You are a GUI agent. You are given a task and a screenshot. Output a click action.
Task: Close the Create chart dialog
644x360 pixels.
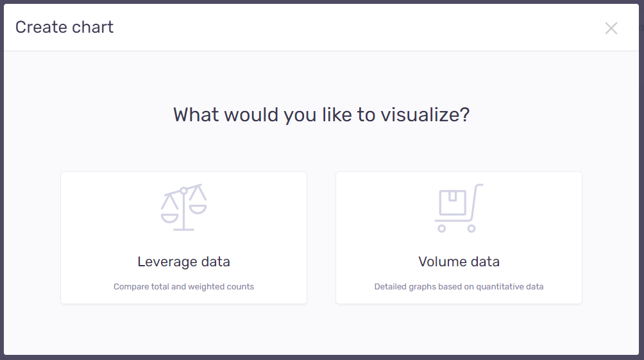coord(611,28)
